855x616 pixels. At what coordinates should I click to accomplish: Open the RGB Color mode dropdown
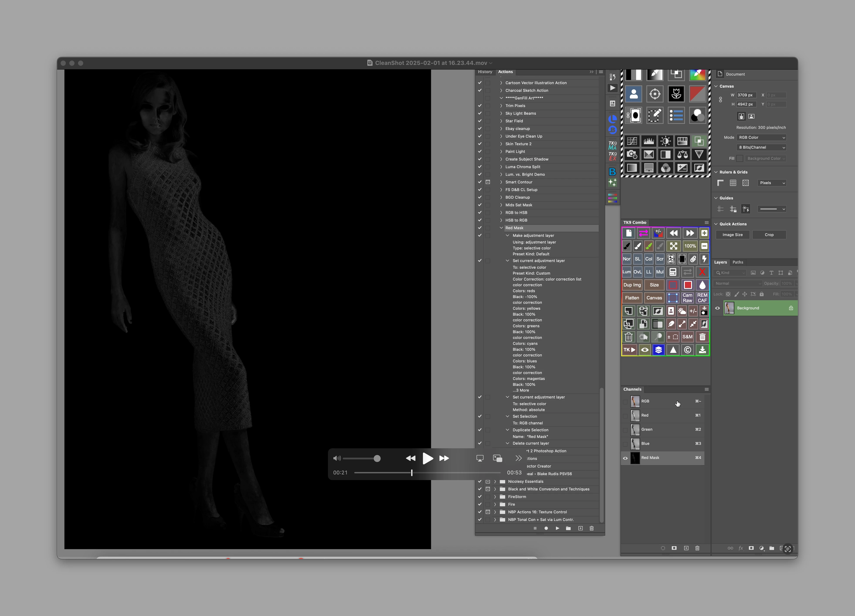click(x=761, y=137)
